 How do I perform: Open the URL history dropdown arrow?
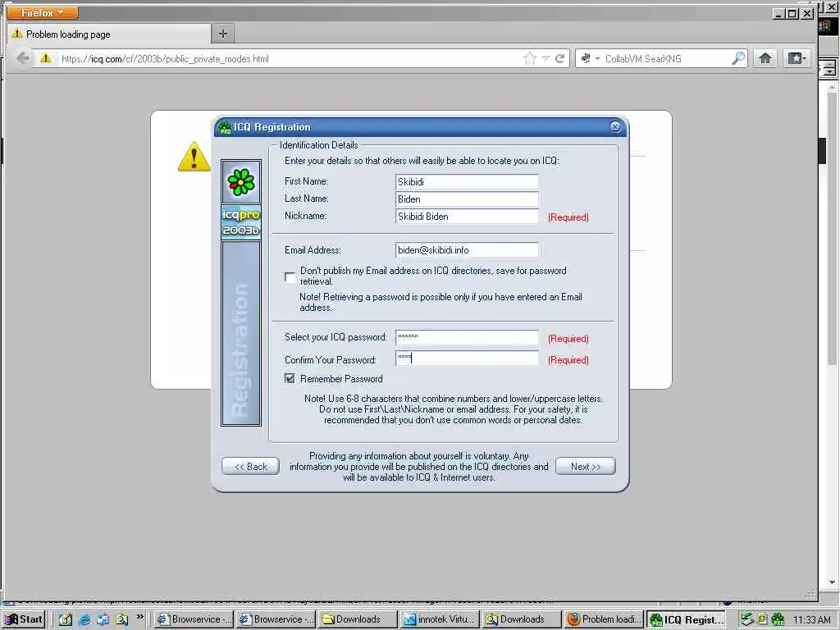546,58
